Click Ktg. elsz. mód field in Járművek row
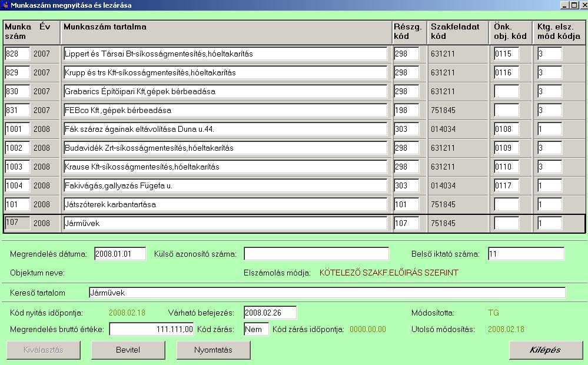Image resolution: width=588 pixels, height=365 pixels. pos(550,223)
